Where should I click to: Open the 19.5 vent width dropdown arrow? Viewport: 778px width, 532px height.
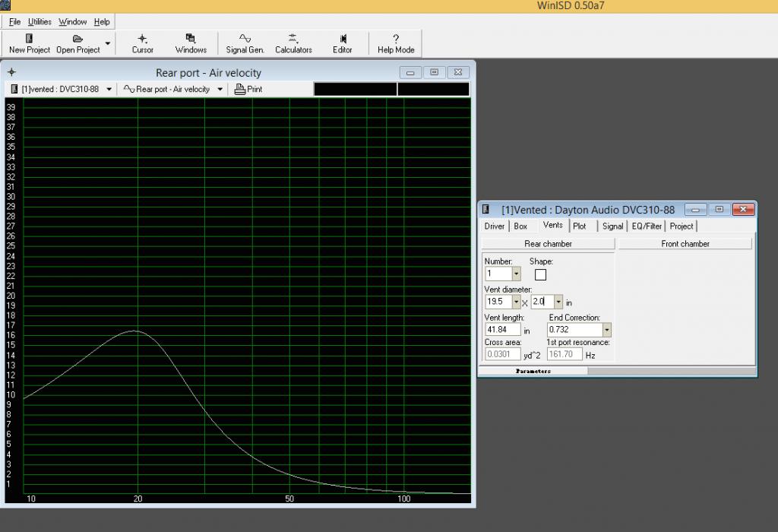(x=516, y=301)
